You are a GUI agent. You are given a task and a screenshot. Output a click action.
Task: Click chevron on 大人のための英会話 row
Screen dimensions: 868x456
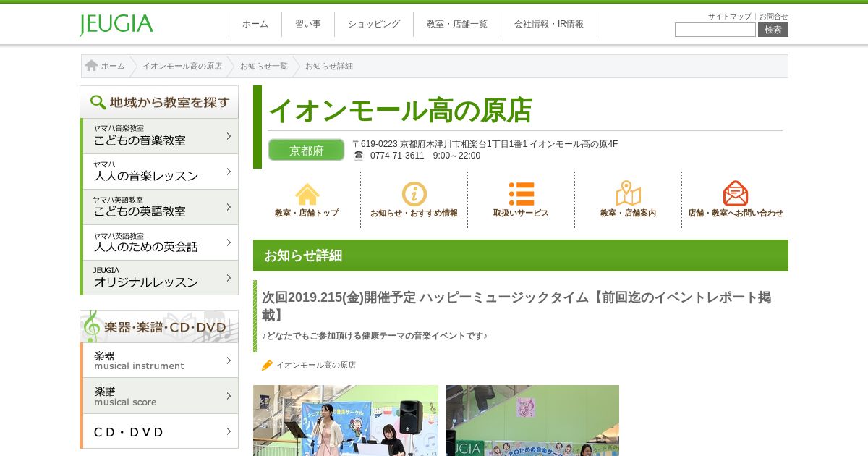coord(229,242)
